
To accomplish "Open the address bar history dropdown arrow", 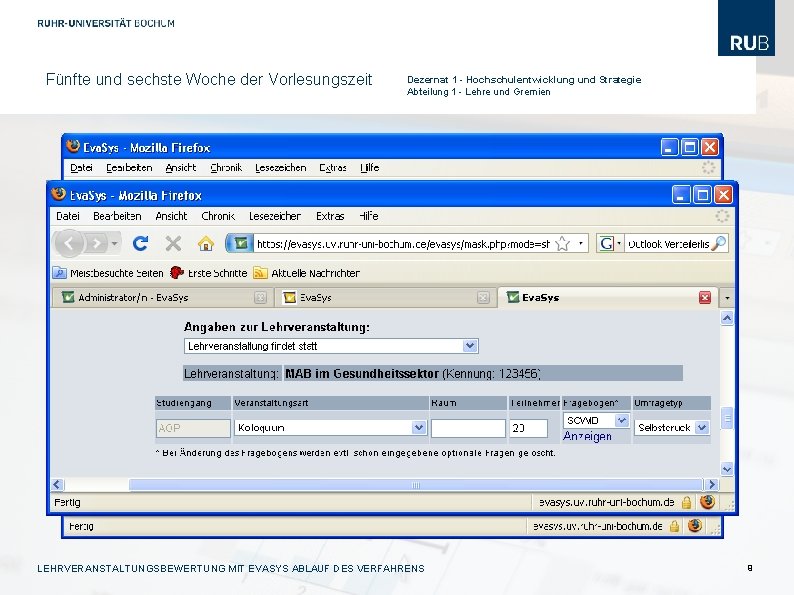I will 581,244.
